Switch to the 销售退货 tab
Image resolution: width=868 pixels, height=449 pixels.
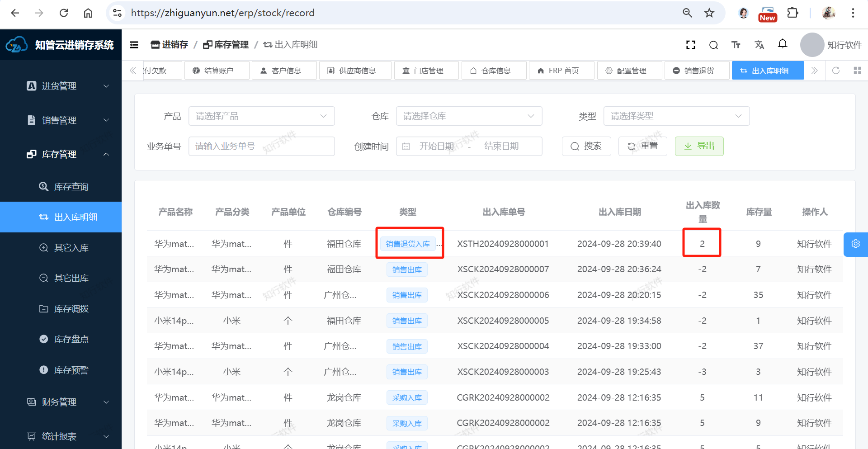tap(697, 71)
